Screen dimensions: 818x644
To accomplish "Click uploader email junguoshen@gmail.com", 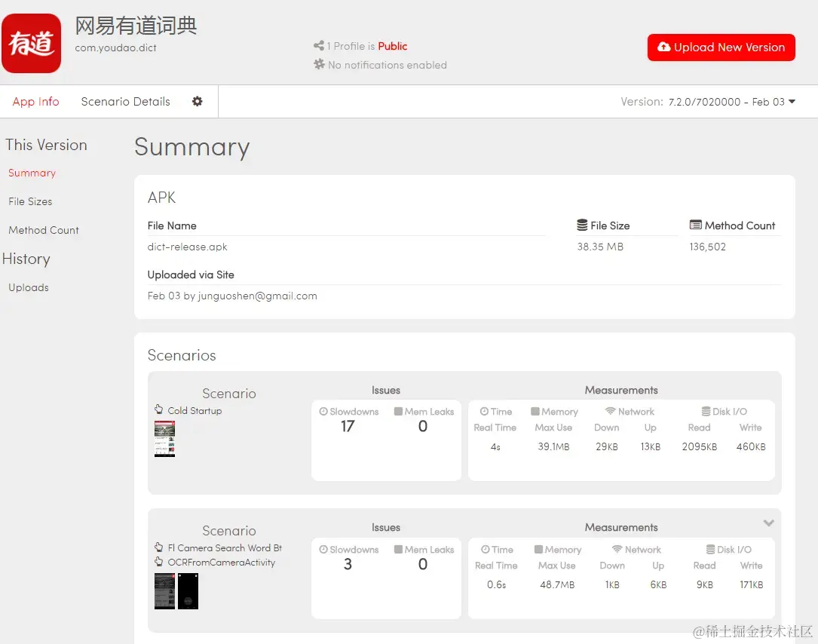I will tap(257, 296).
